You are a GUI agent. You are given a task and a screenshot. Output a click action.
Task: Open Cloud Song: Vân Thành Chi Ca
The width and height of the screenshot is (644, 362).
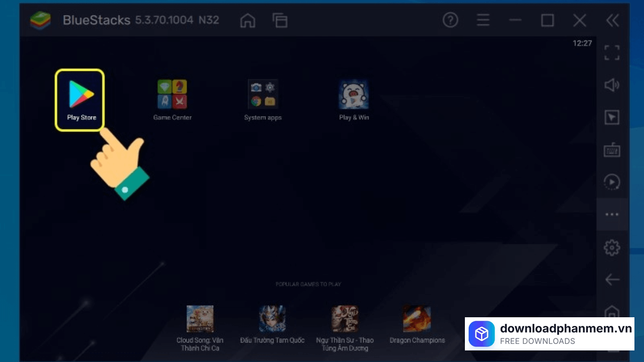[x=200, y=318]
